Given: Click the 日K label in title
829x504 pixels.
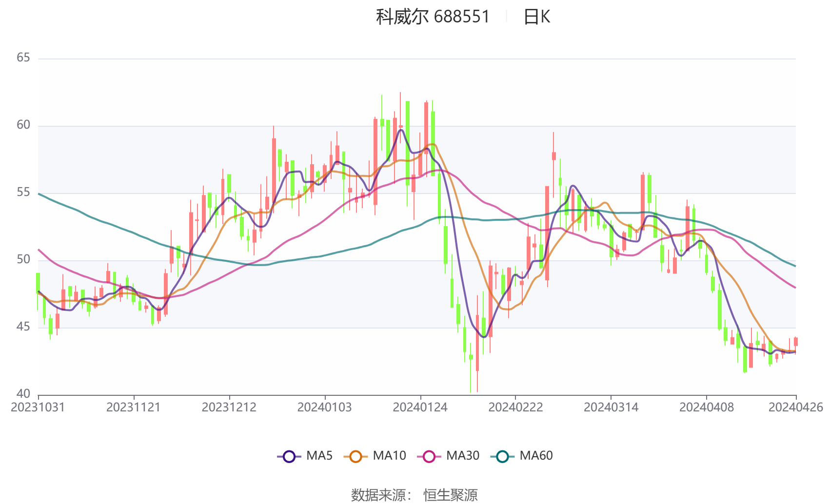Looking at the screenshot, I should click(x=536, y=17).
